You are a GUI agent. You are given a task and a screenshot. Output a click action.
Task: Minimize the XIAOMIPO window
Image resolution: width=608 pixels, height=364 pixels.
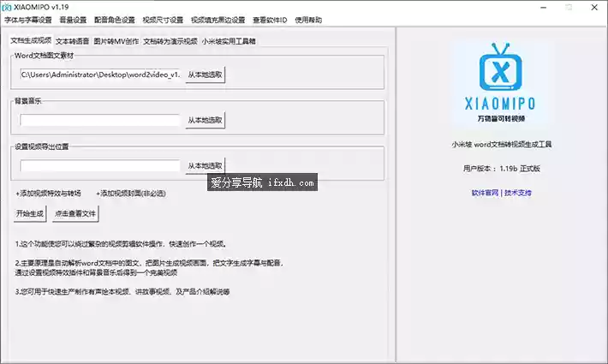pos(543,8)
